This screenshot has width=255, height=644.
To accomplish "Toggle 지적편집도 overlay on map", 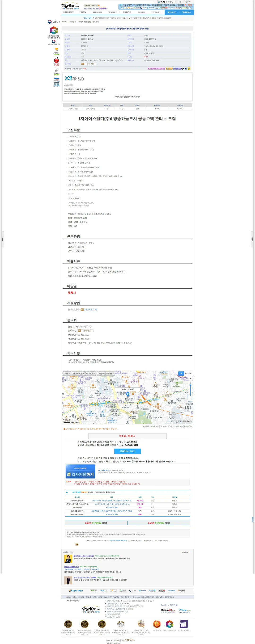I will coord(110,374).
